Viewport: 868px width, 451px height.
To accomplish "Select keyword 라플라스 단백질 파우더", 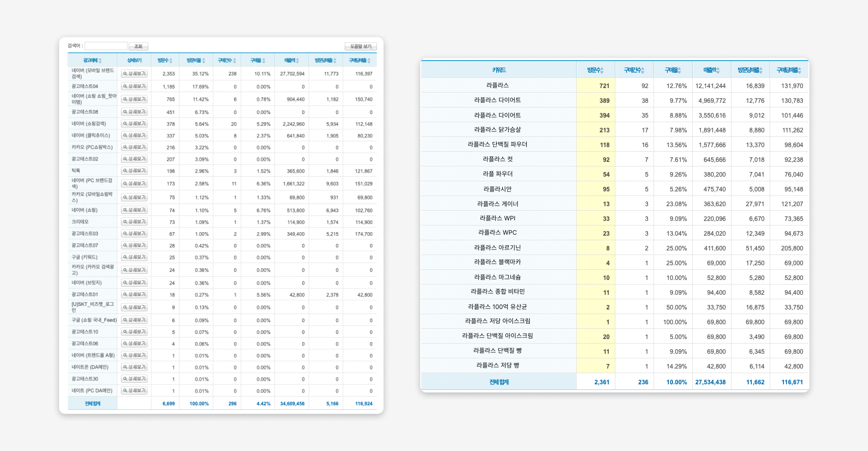I will [x=497, y=145].
